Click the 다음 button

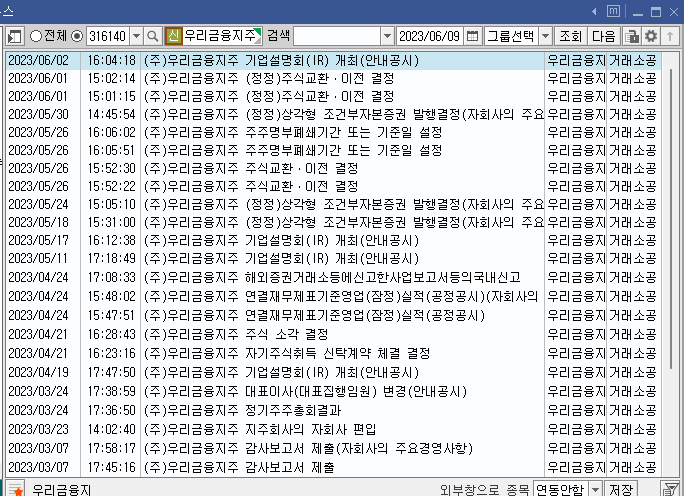pos(604,36)
